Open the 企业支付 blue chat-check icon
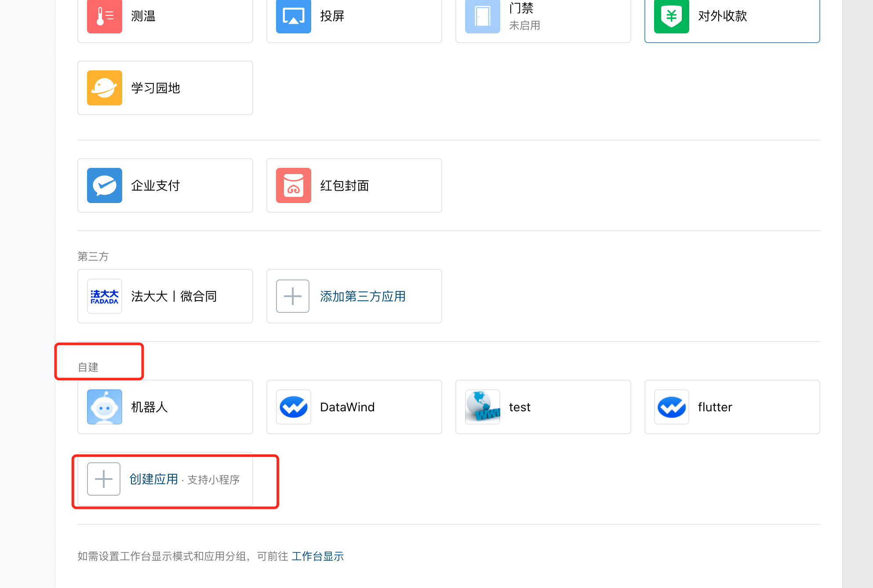Image resolution: width=873 pixels, height=588 pixels. (x=105, y=185)
